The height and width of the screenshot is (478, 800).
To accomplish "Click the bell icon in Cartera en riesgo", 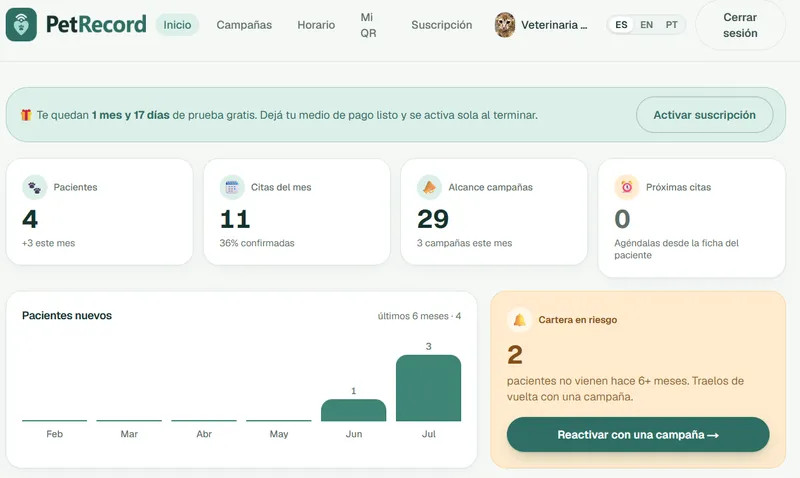I will (x=519, y=320).
